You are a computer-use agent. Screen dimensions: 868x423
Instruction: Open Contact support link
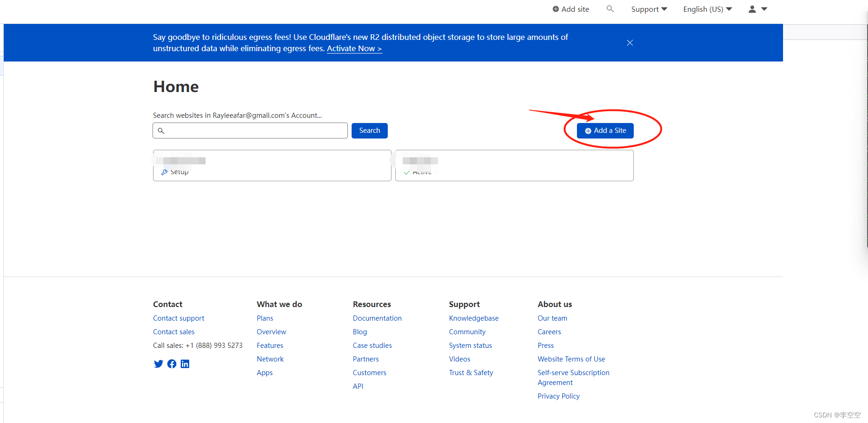(x=178, y=318)
